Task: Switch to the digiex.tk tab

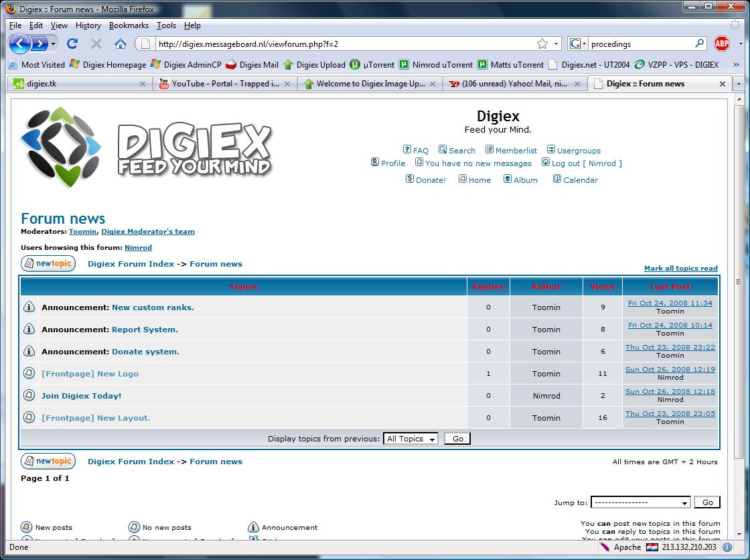Action: click(x=79, y=84)
